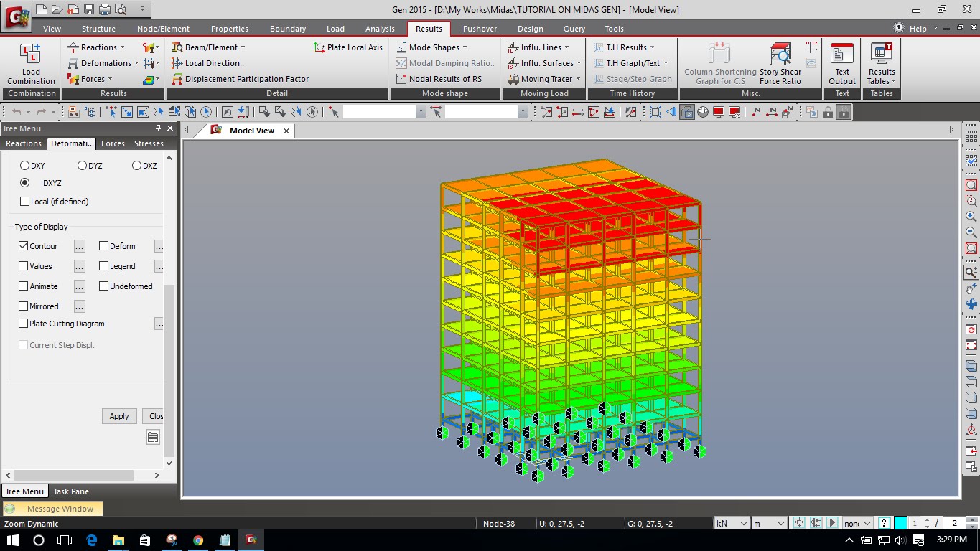Enable the Deform checkbox

tap(105, 245)
